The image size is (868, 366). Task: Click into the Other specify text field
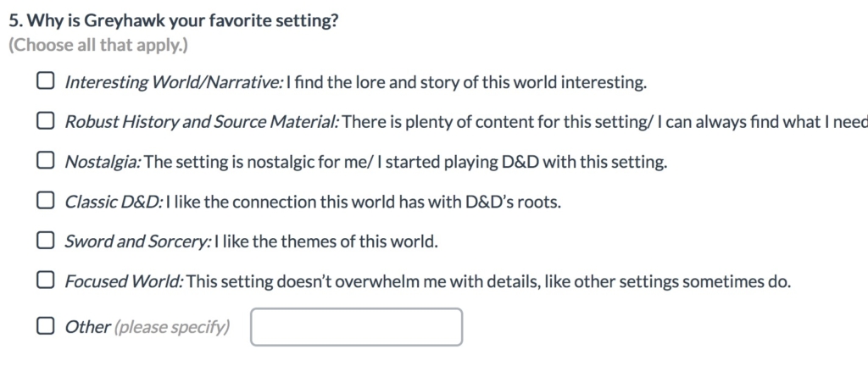point(357,327)
